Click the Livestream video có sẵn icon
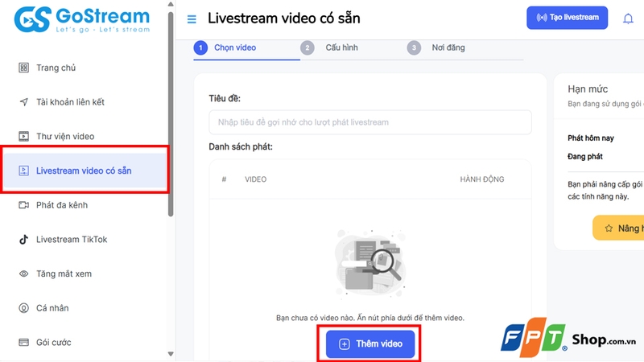Image resolution: width=644 pixels, height=362 pixels. (24, 171)
